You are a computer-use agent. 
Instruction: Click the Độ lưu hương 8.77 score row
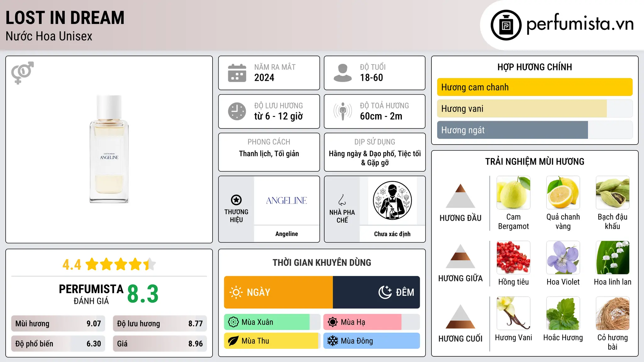point(160,323)
